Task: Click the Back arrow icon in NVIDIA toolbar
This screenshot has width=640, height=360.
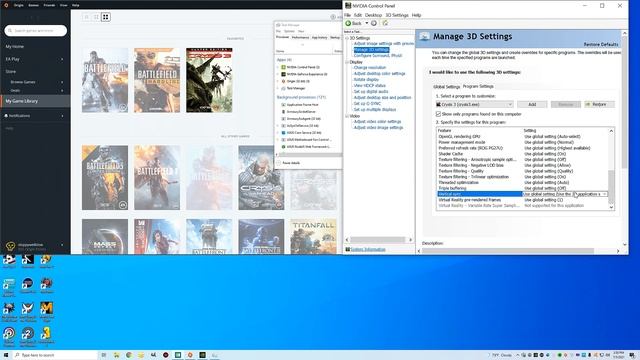Action: coord(349,23)
